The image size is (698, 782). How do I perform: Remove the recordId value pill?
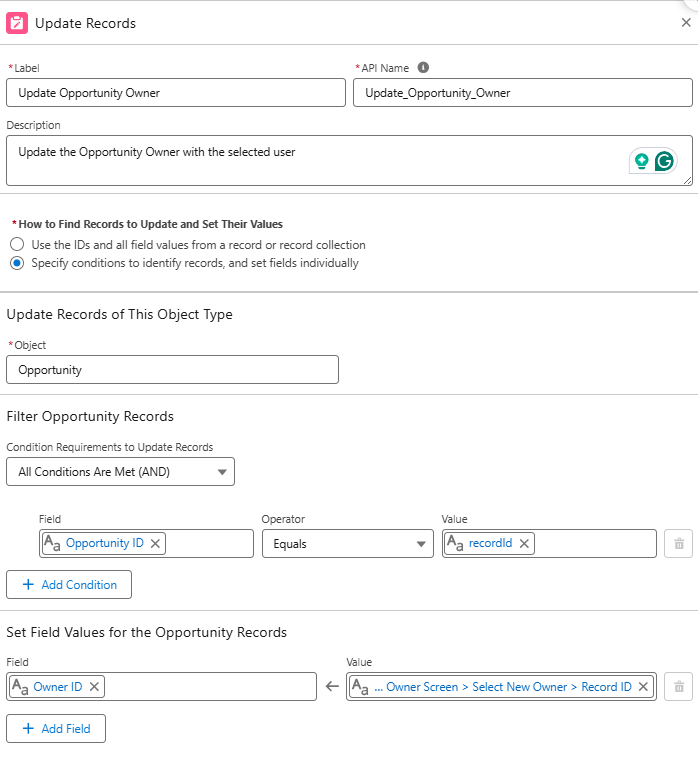click(x=524, y=544)
